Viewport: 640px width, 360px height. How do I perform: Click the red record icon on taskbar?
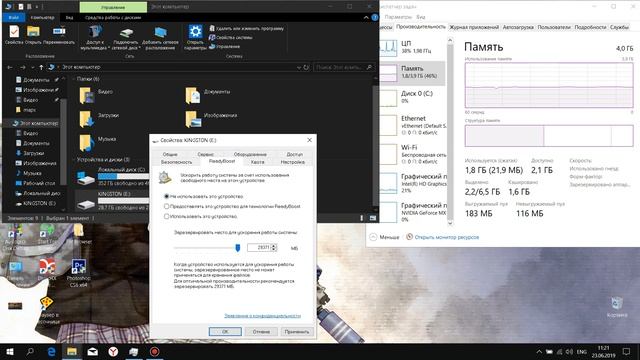(x=154, y=351)
